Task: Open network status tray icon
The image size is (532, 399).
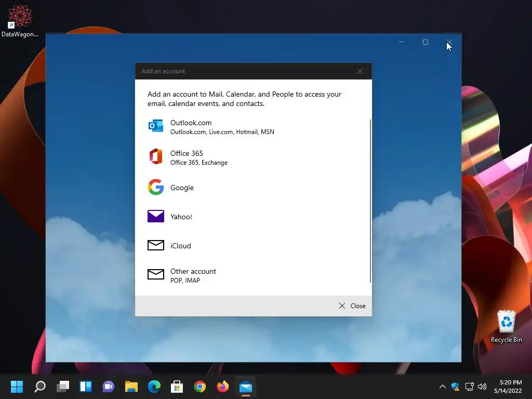Action: coord(470,387)
